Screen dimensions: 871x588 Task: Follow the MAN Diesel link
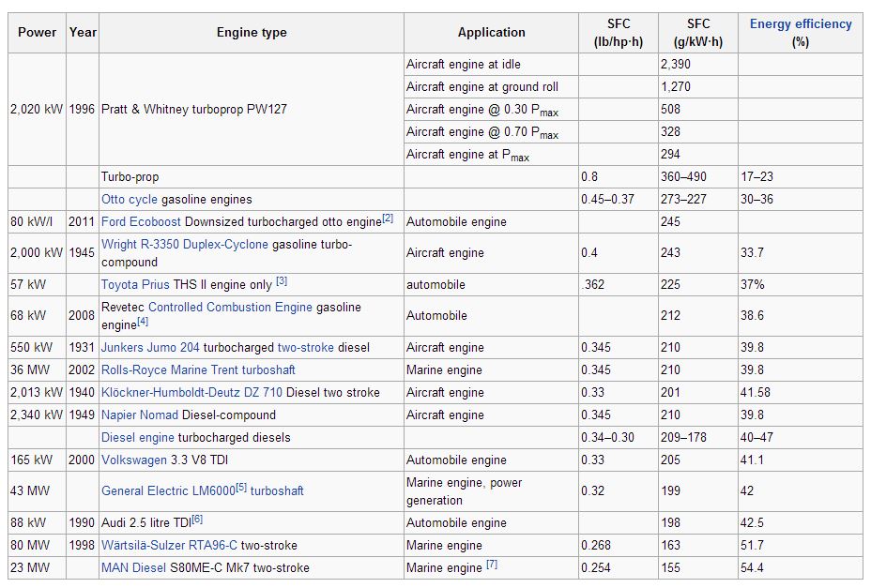pyautogui.click(x=133, y=568)
